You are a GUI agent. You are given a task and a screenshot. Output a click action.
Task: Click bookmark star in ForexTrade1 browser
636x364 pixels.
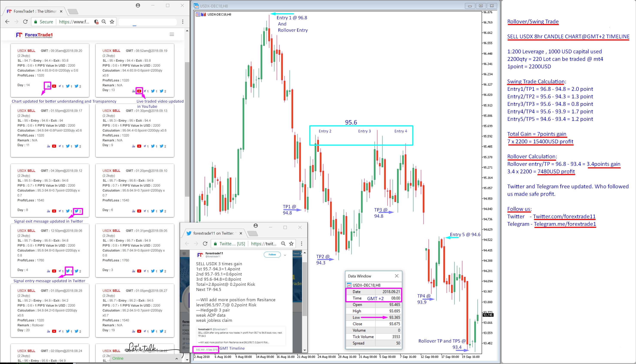pos(112,22)
